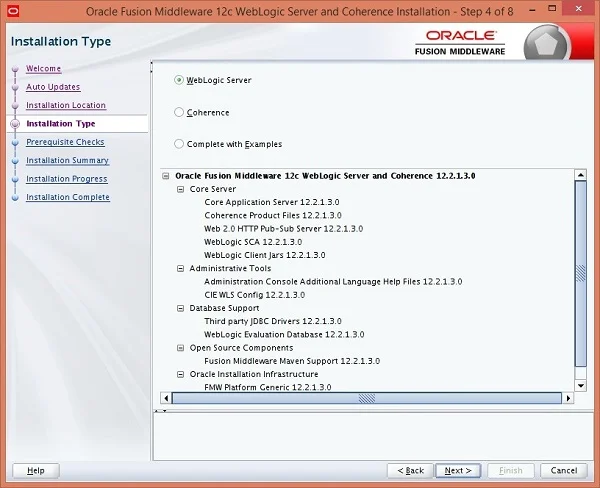Viewport: 600px width, 488px height.
Task: Select WebLogic Client Jars 12.2.1.3.0 row
Action: click(x=264, y=255)
